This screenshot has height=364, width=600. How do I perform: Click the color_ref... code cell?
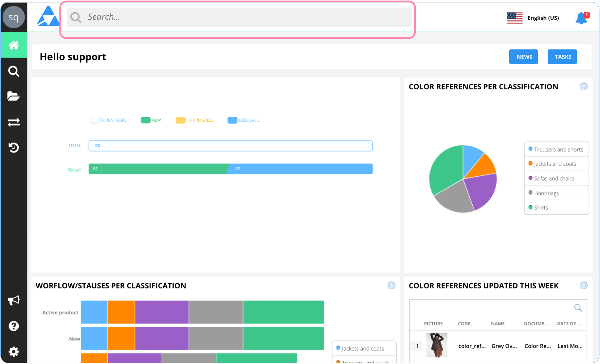click(x=472, y=346)
